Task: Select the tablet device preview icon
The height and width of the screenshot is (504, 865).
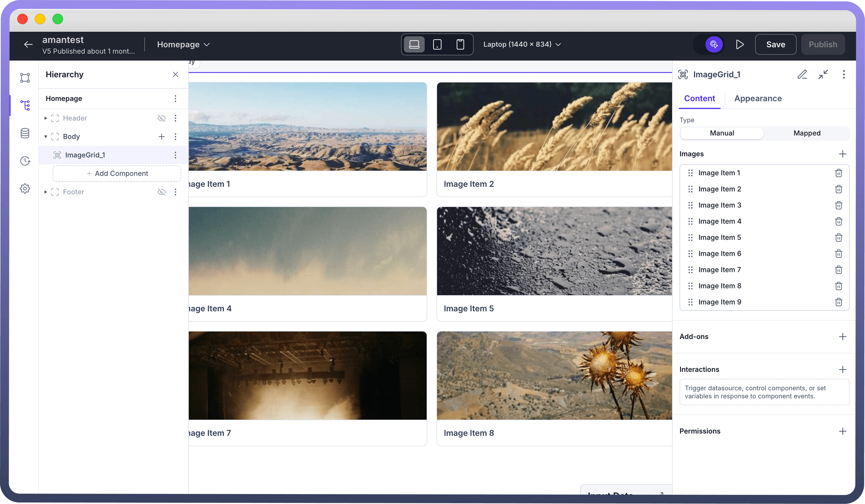Action: click(x=437, y=44)
